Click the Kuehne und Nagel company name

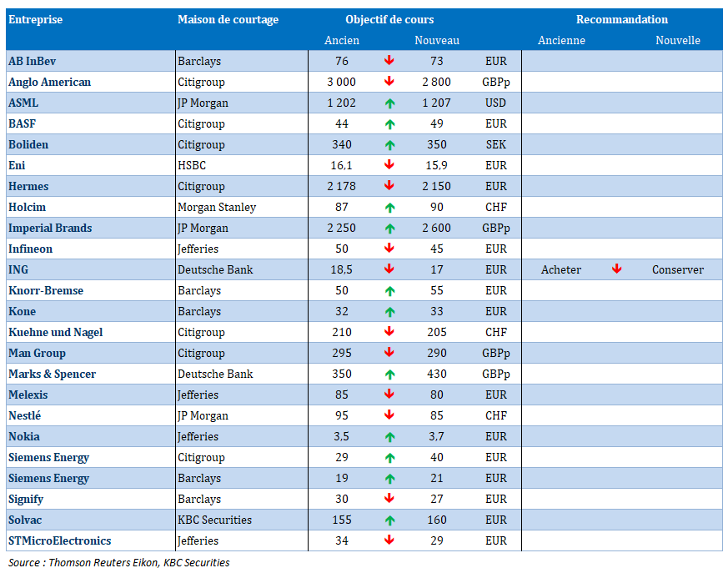point(56,332)
